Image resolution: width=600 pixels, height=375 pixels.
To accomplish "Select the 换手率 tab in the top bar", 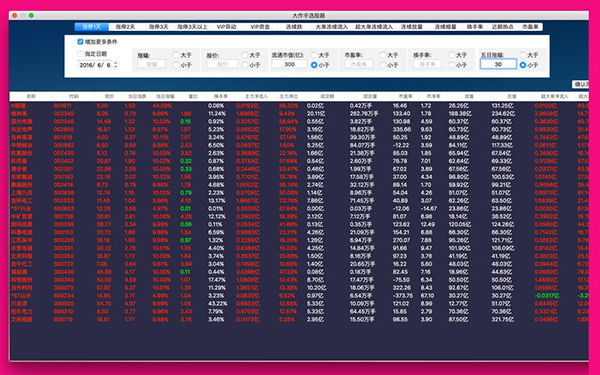I will pos(475,27).
